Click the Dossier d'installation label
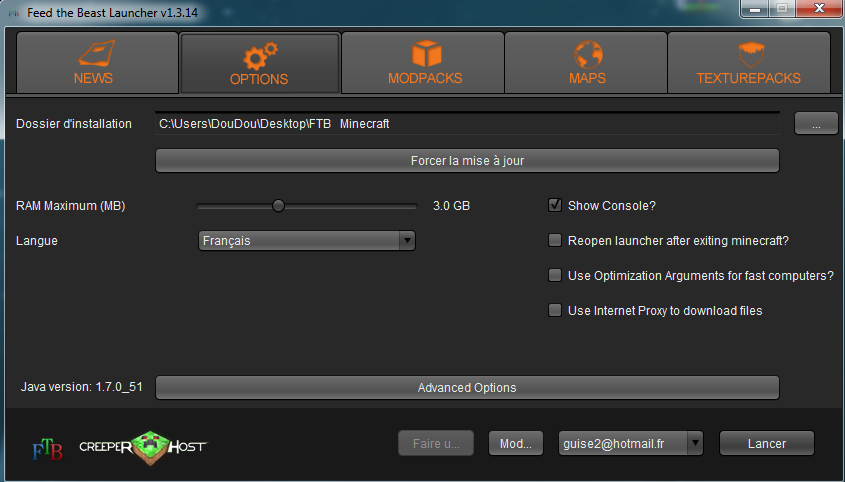 [74, 123]
